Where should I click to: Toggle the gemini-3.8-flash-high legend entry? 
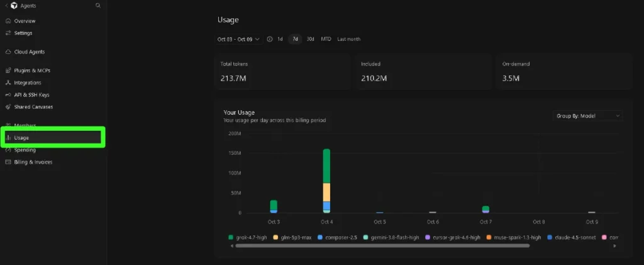pyautogui.click(x=391, y=237)
